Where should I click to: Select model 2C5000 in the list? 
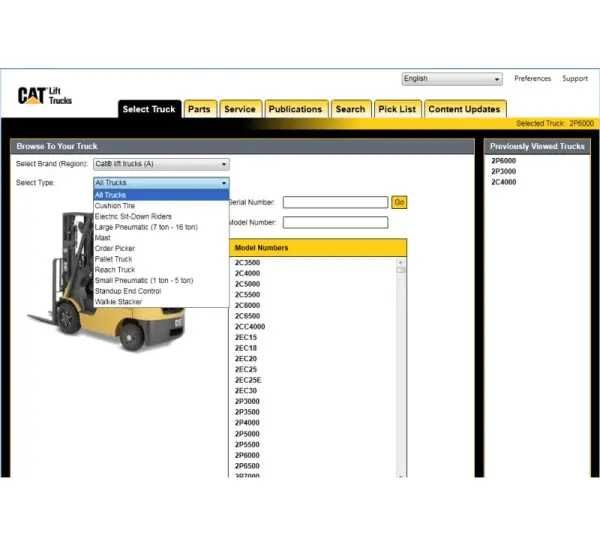[247, 284]
